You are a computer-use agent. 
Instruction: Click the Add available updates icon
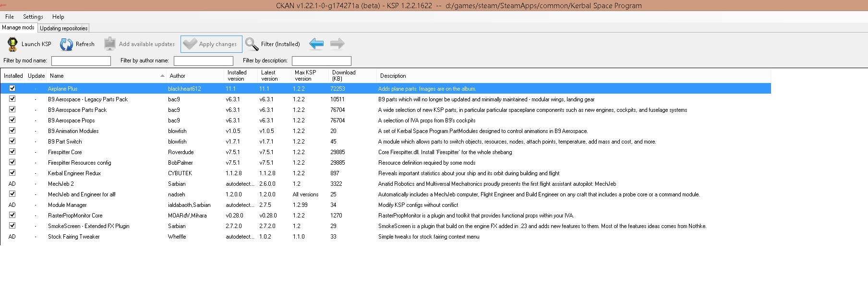[x=110, y=44]
